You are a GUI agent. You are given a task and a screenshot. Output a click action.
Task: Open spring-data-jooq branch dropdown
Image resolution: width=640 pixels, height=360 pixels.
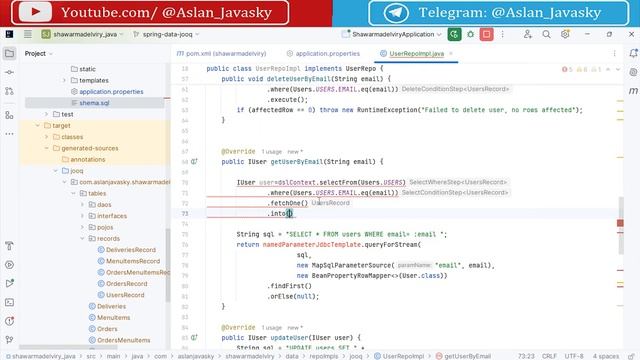[x=166, y=34]
